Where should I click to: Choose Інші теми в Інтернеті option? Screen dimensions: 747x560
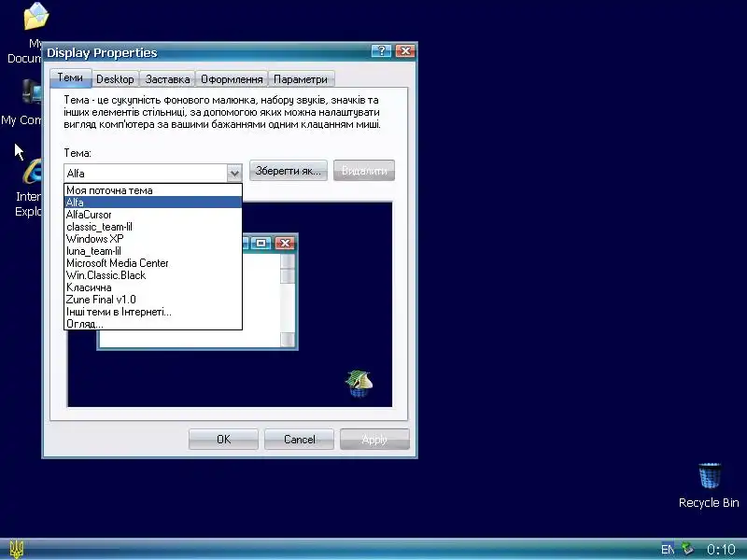click(x=153, y=312)
